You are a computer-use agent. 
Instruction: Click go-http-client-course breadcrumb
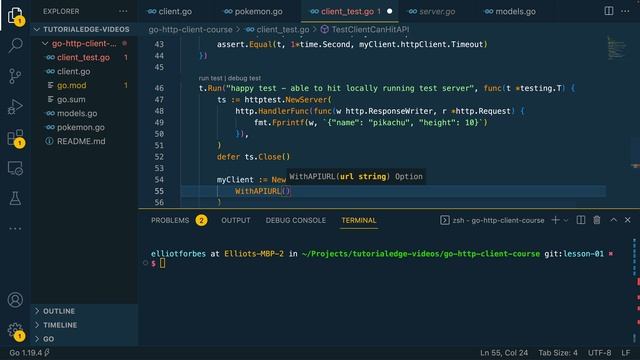[x=190, y=29]
